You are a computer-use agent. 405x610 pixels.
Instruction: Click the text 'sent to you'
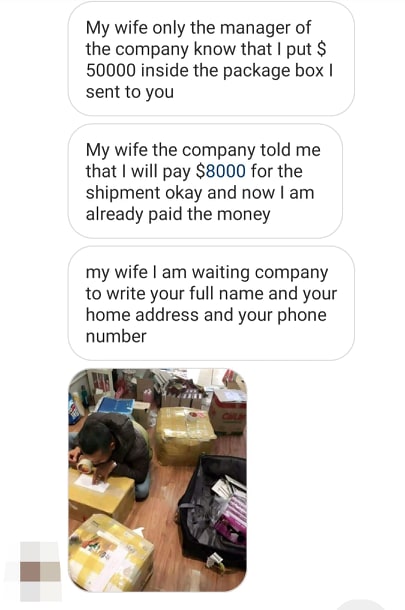[130, 92]
